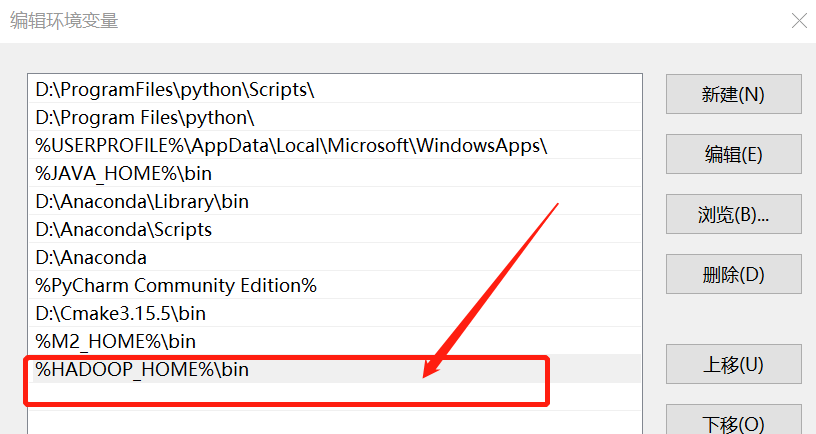Open the 浏览(B)... folder browser
Image resolution: width=816 pixels, height=434 pixels.
(x=733, y=214)
